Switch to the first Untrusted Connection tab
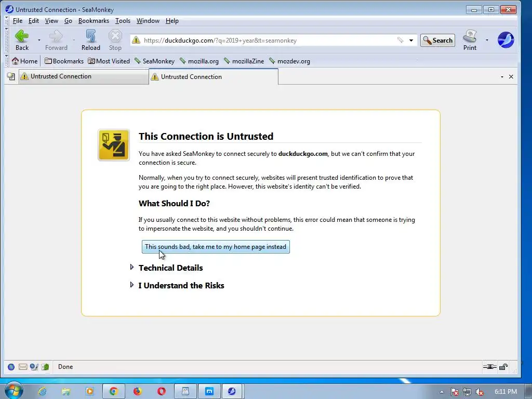The height and width of the screenshot is (399, 532). pos(84,76)
